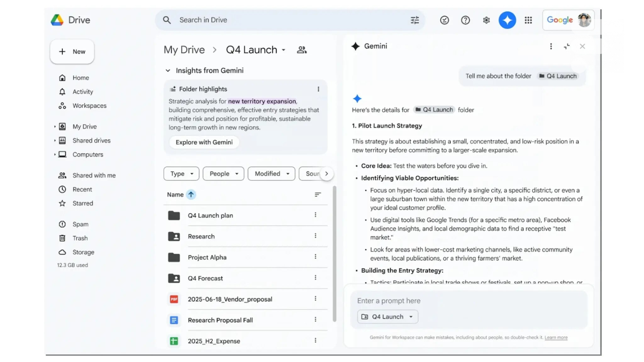Open the Learn more link
The image size is (644, 362).
click(x=556, y=337)
